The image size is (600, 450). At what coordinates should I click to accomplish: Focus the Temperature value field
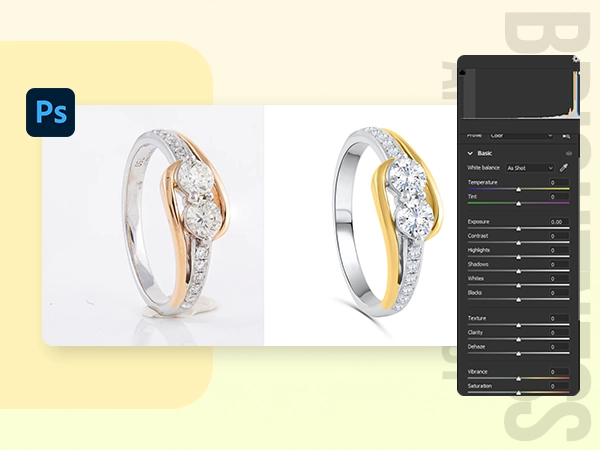[558, 183]
